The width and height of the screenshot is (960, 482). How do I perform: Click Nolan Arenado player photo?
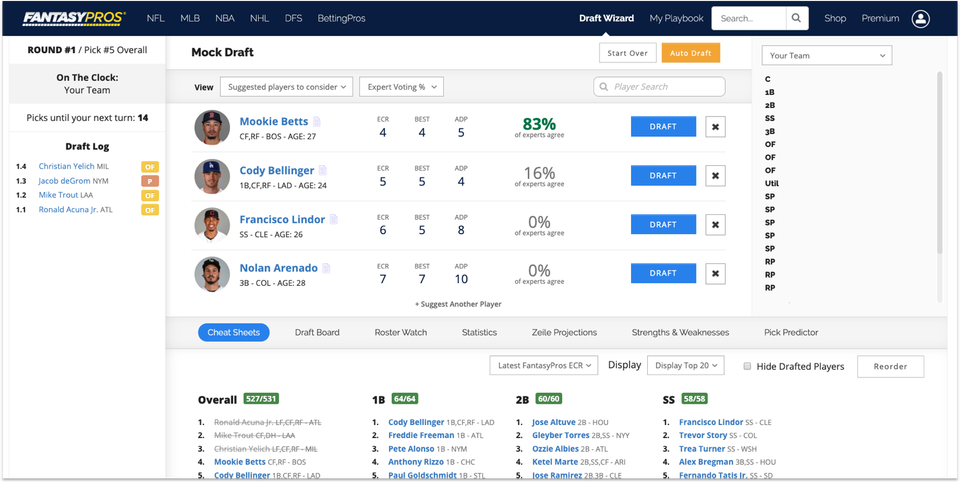click(212, 274)
